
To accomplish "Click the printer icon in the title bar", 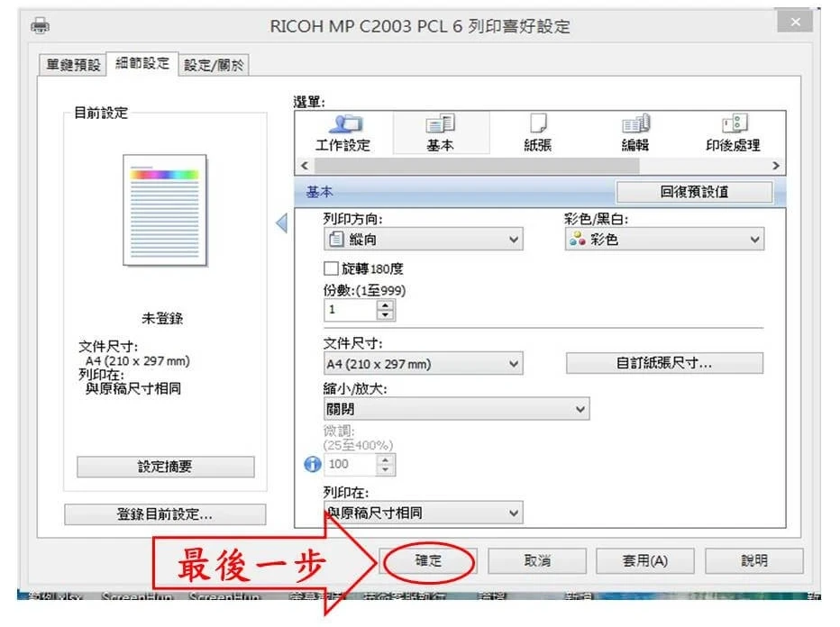I will tap(40, 26).
